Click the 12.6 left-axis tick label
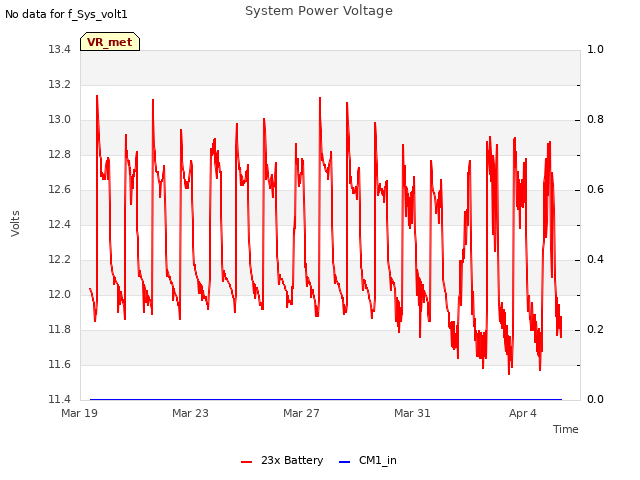This screenshot has width=640, height=480. (60, 189)
